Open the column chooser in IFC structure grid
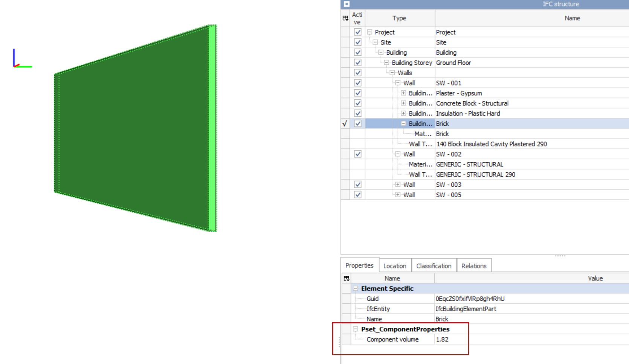The width and height of the screenshot is (629, 364). [x=345, y=18]
